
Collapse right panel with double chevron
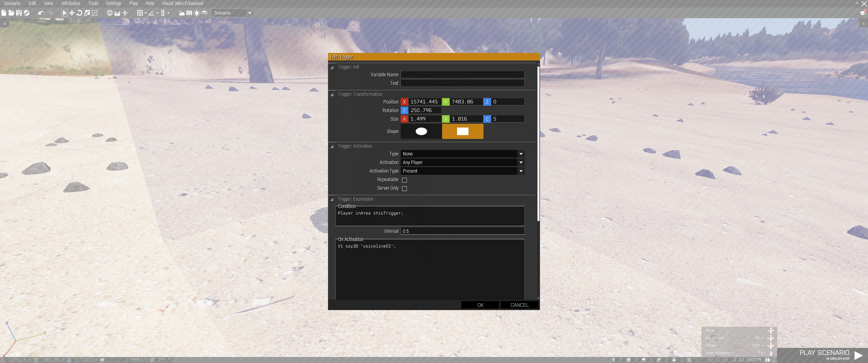pyautogui.click(x=863, y=24)
